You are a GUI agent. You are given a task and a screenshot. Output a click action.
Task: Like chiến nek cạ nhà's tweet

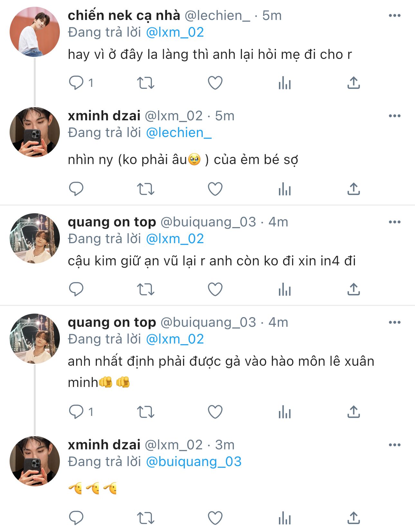point(215,83)
